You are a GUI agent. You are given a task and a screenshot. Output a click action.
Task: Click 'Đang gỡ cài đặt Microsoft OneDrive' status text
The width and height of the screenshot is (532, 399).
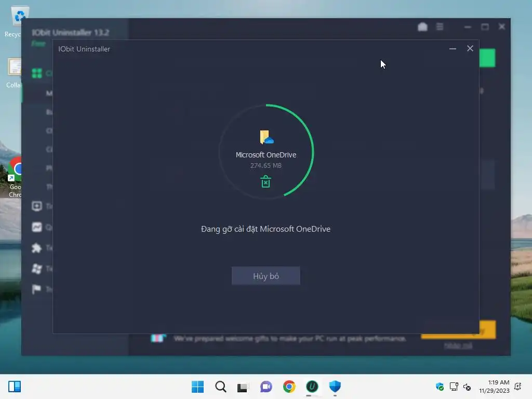click(265, 229)
